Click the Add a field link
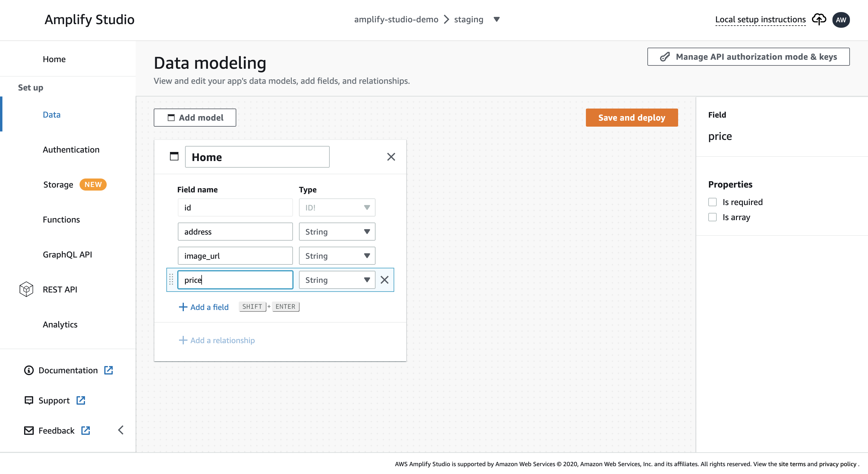Image resolution: width=868 pixels, height=474 pixels. coord(203,307)
